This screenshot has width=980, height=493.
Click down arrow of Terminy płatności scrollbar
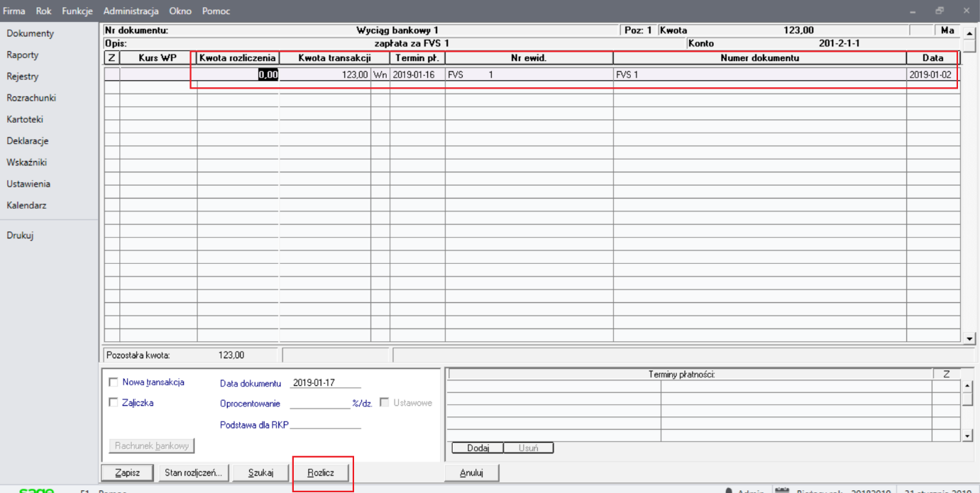(967, 435)
